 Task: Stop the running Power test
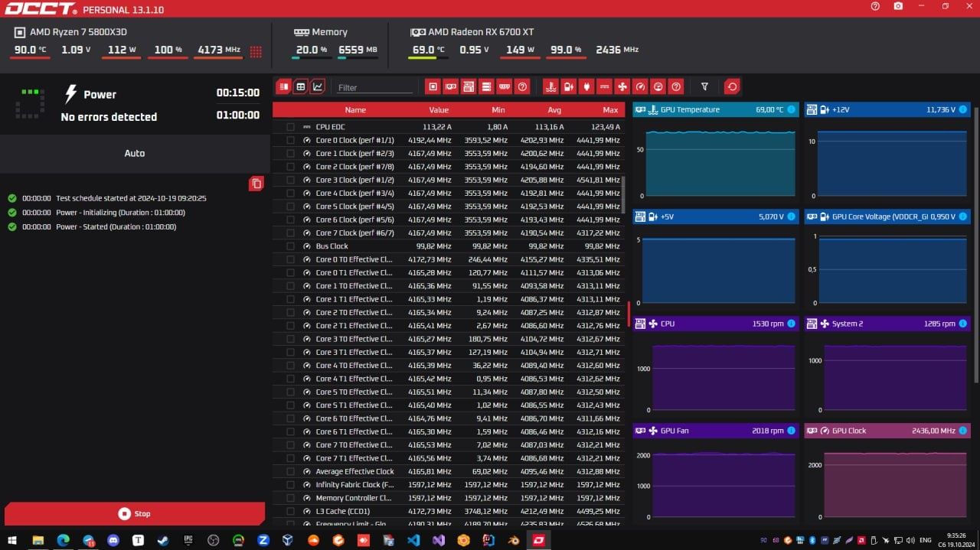135,513
